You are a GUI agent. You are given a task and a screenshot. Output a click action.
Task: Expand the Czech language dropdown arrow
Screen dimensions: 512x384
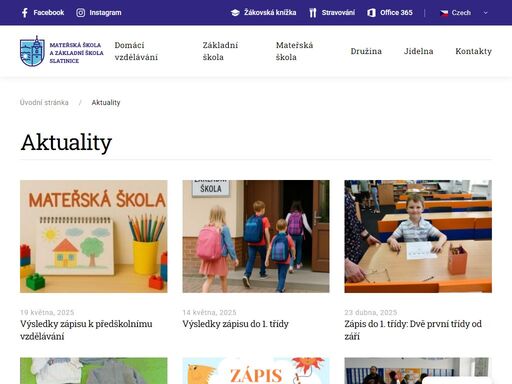(485, 13)
